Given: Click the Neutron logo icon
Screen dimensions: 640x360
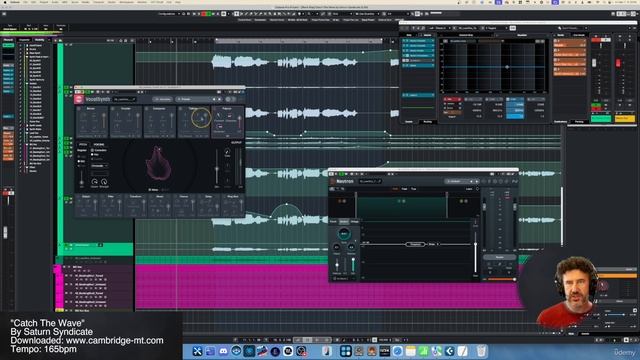Looking at the screenshot, I should click(x=333, y=181).
